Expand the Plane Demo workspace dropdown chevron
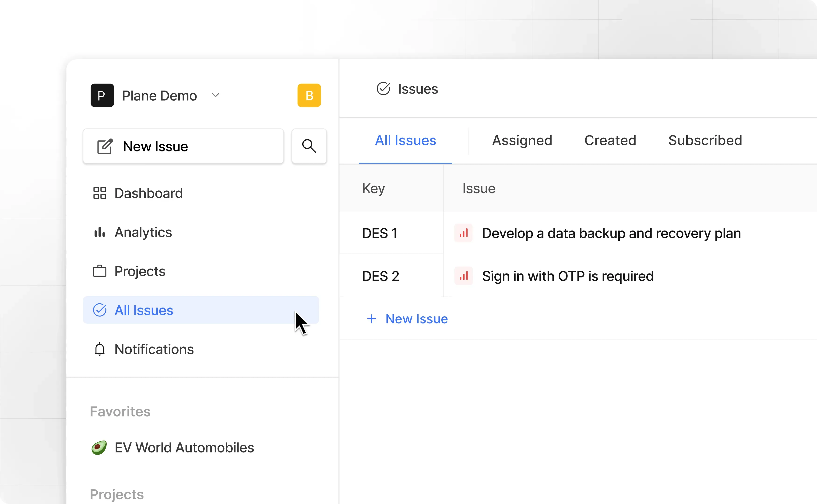This screenshot has height=504, width=817. (x=215, y=95)
